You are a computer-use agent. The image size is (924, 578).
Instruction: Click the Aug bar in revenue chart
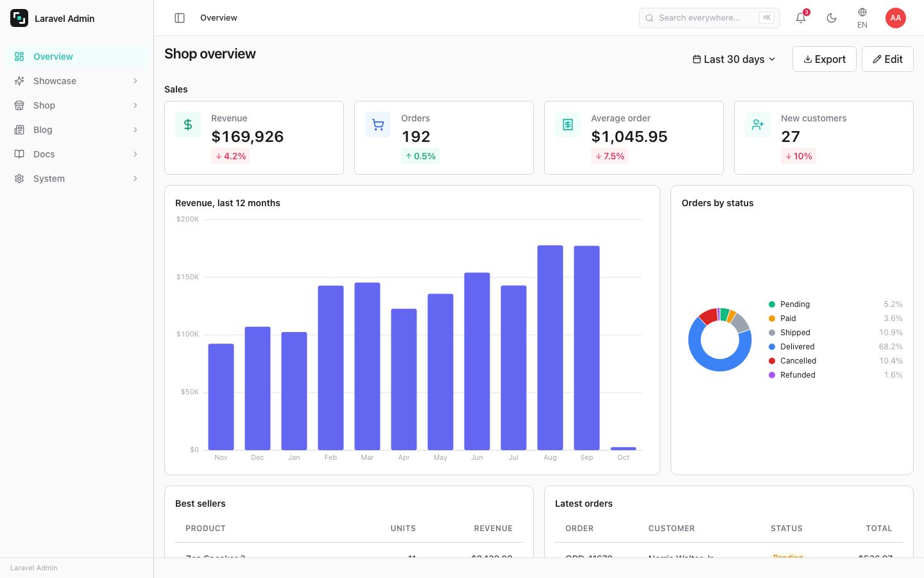coord(550,347)
